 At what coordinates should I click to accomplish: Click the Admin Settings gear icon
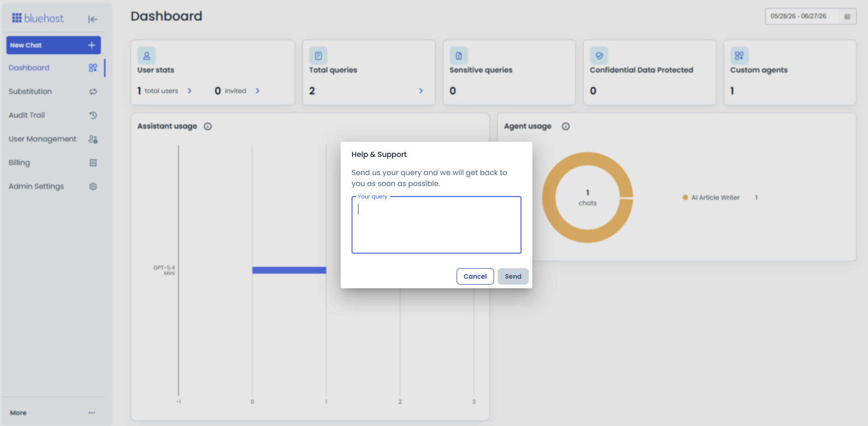(x=93, y=187)
